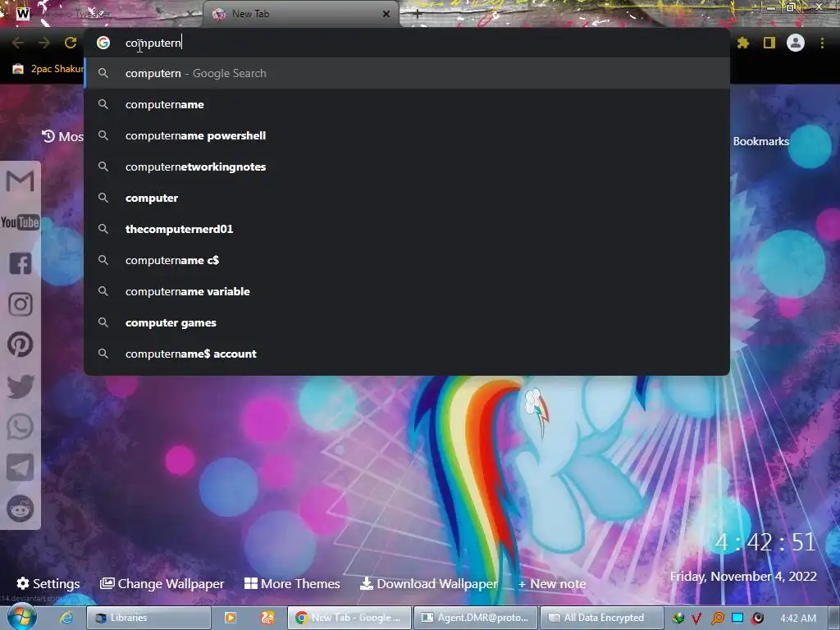Screen dimensions: 840x630
Task: Click the red V tray icon
Action: click(696, 619)
